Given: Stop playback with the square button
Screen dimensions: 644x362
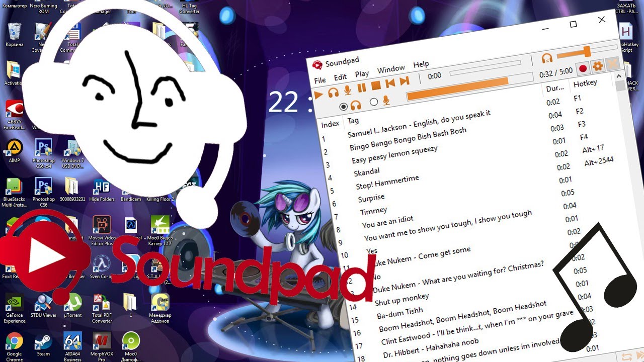Looking at the screenshot, I should (375, 86).
